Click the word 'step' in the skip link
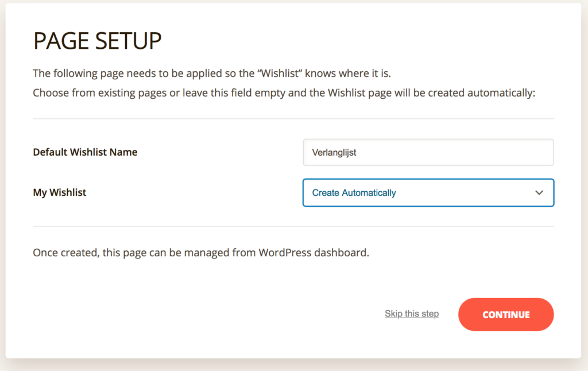588x371 pixels. pyautogui.click(x=430, y=314)
